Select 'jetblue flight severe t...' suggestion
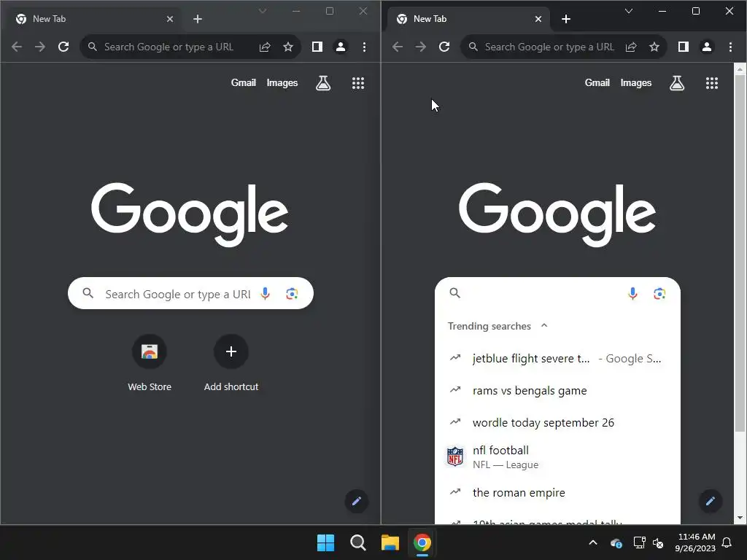 (557, 359)
